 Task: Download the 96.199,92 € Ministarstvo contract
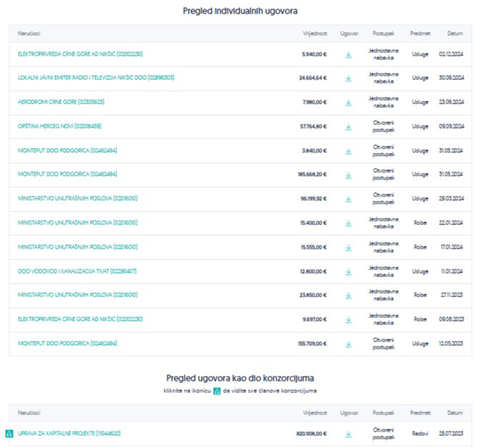tap(348, 199)
